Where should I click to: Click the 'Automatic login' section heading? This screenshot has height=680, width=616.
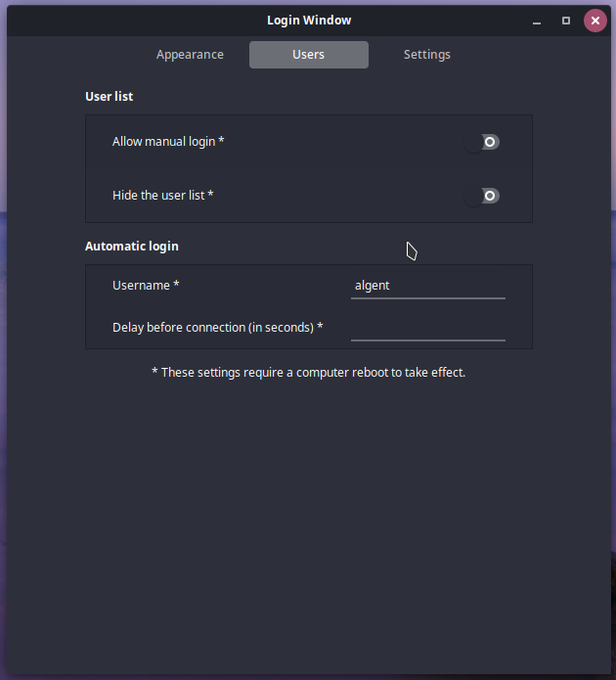tap(131, 247)
